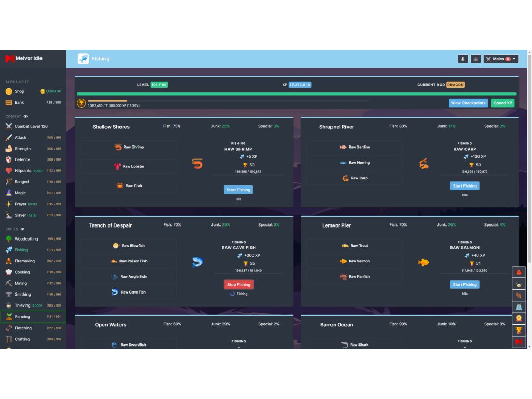Click the red helmet icon on right edge

[x=518, y=272]
